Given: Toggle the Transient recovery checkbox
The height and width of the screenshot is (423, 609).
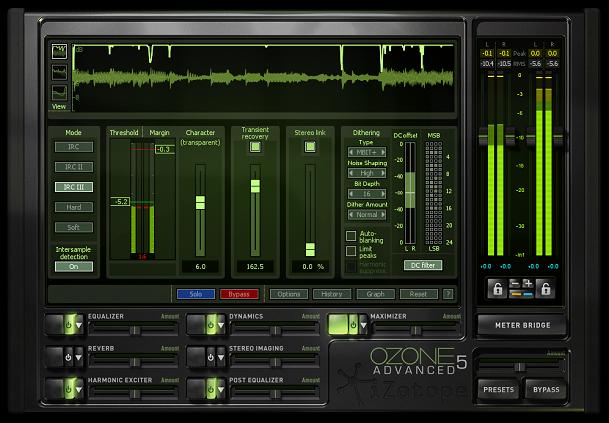Looking at the screenshot, I should (x=255, y=146).
